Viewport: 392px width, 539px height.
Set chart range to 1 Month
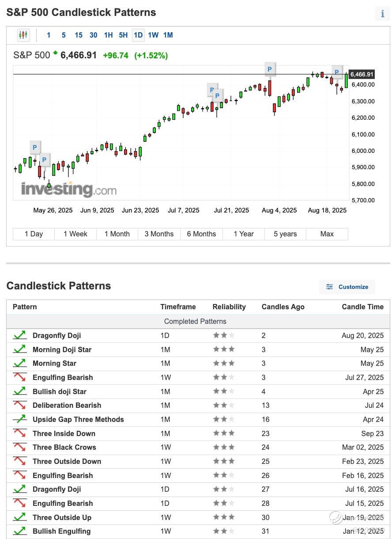[117, 234]
